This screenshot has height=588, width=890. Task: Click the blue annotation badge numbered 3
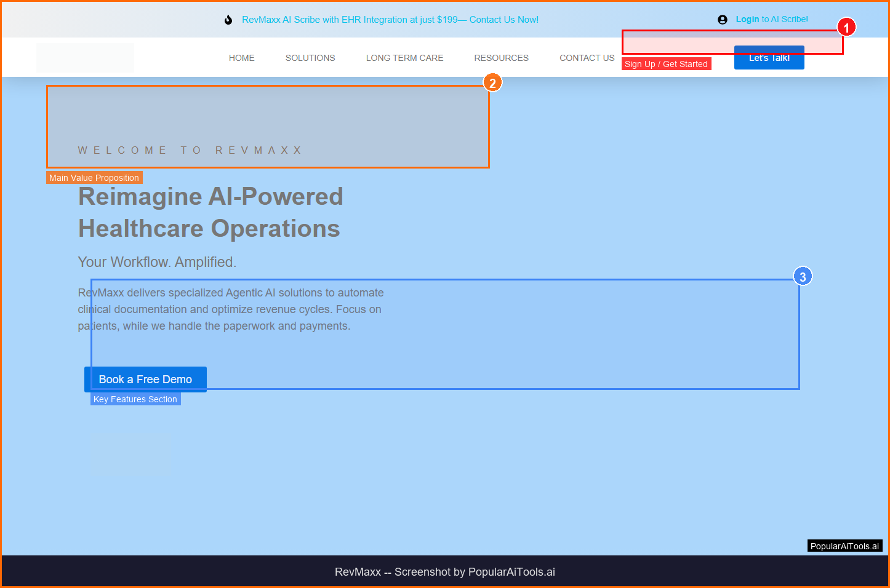[803, 277]
